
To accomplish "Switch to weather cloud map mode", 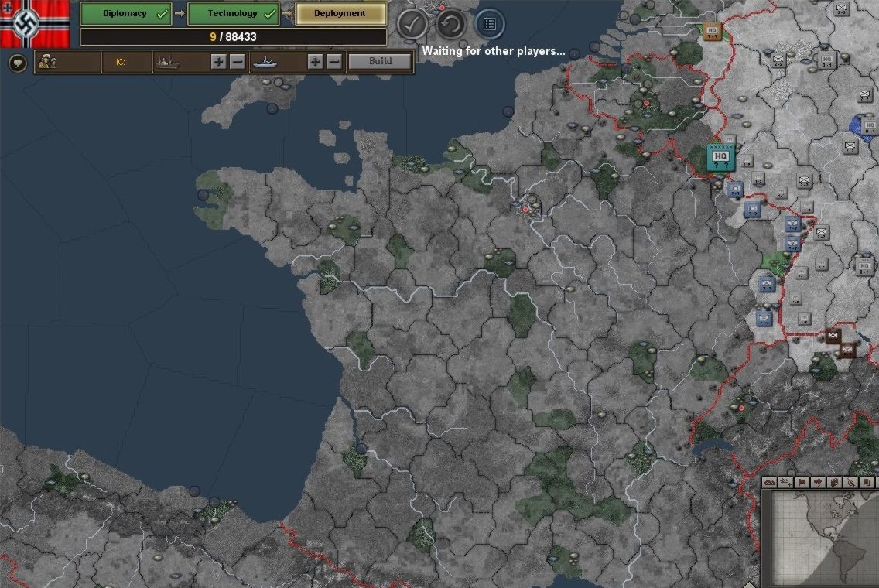I will pyautogui.click(x=818, y=482).
